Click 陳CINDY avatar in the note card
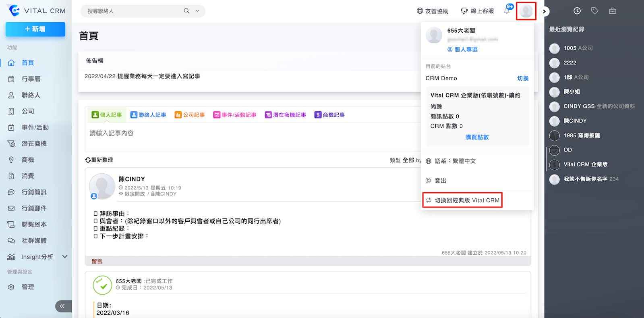This screenshot has width=644, height=318. tap(102, 187)
